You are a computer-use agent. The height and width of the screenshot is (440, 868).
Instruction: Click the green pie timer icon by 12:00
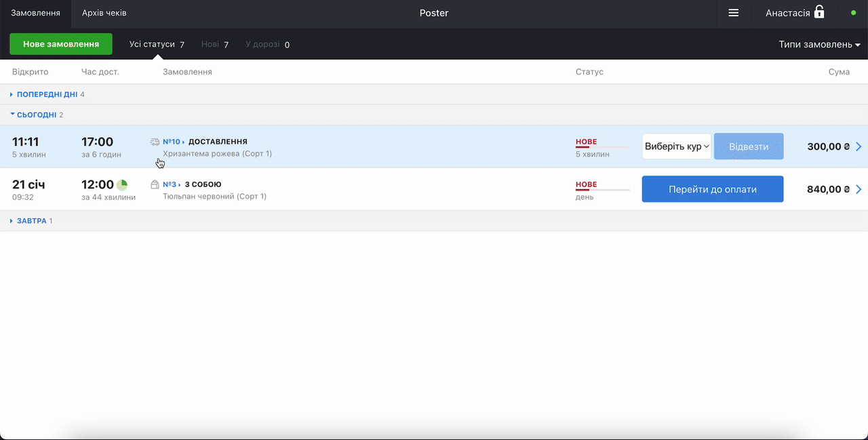click(x=122, y=184)
